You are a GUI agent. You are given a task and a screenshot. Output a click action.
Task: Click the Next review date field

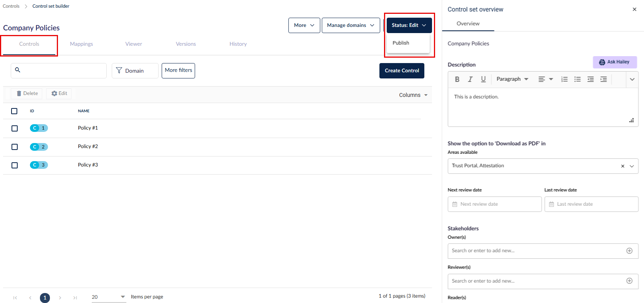pos(494,204)
